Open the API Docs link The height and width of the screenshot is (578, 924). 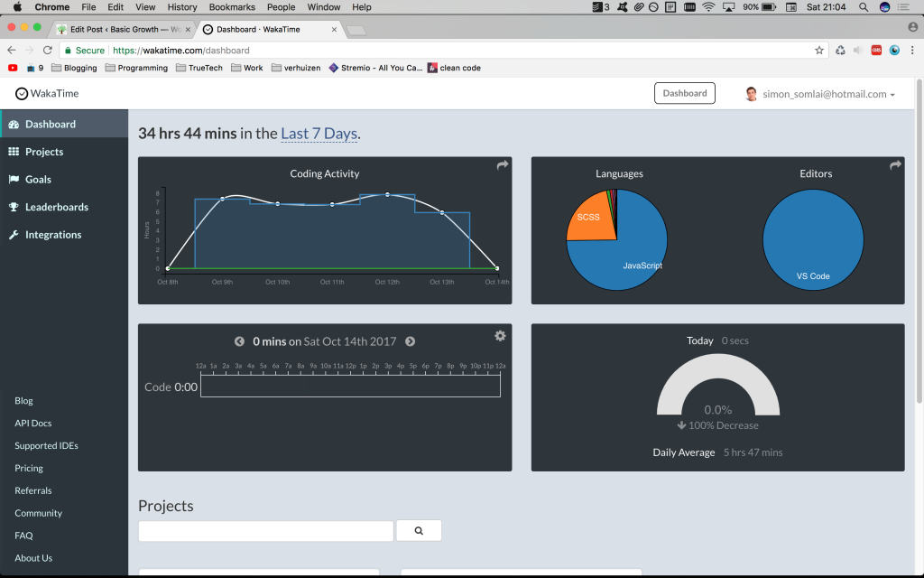point(32,424)
